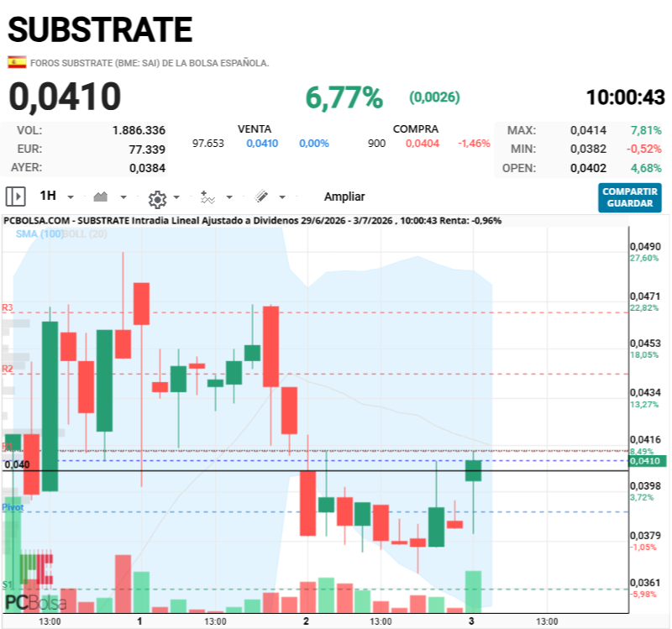The image size is (672, 629).
Task: Click the MAX percentage 7,81%
Action: coord(646,130)
